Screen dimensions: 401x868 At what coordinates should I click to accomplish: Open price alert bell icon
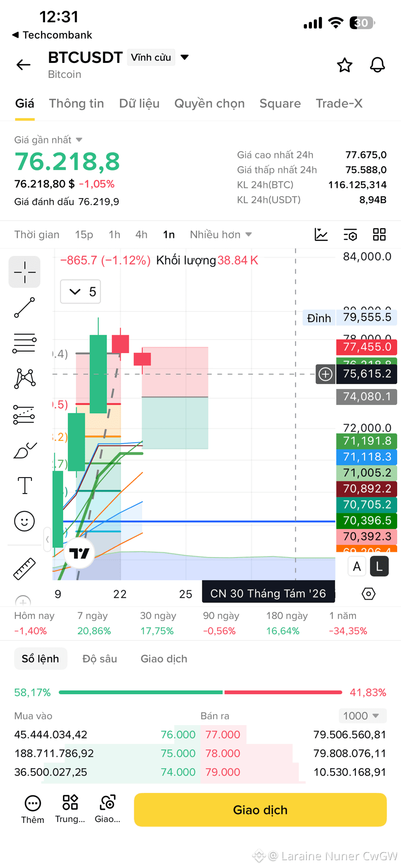click(x=377, y=65)
